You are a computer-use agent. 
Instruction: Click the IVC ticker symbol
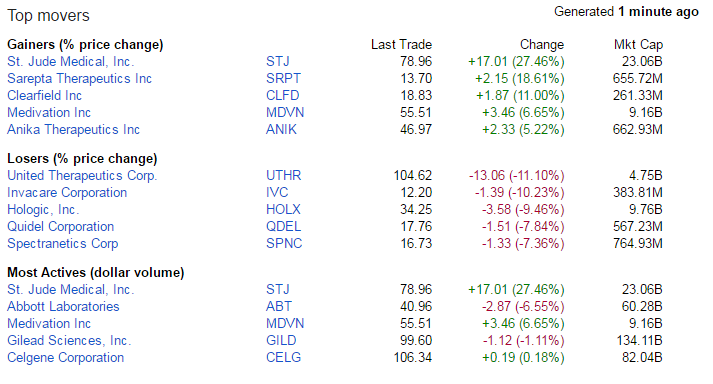[x=277, y=192]
